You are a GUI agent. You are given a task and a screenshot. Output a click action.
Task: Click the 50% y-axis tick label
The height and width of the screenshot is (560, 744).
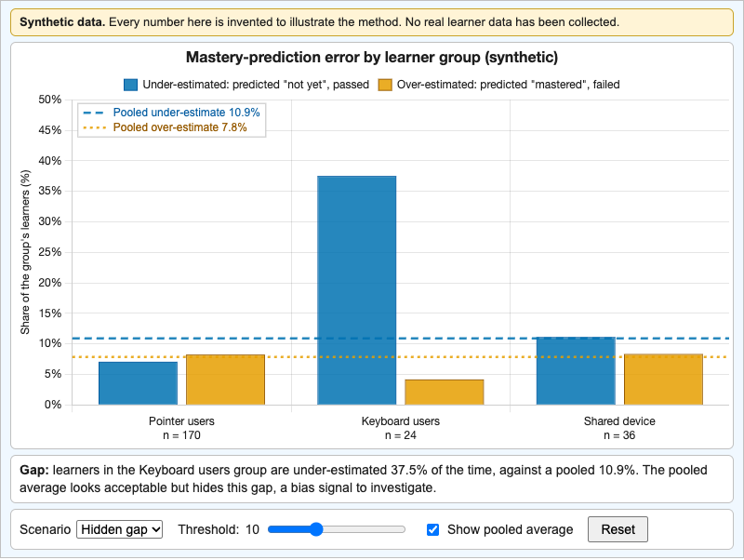coord(50,100)
